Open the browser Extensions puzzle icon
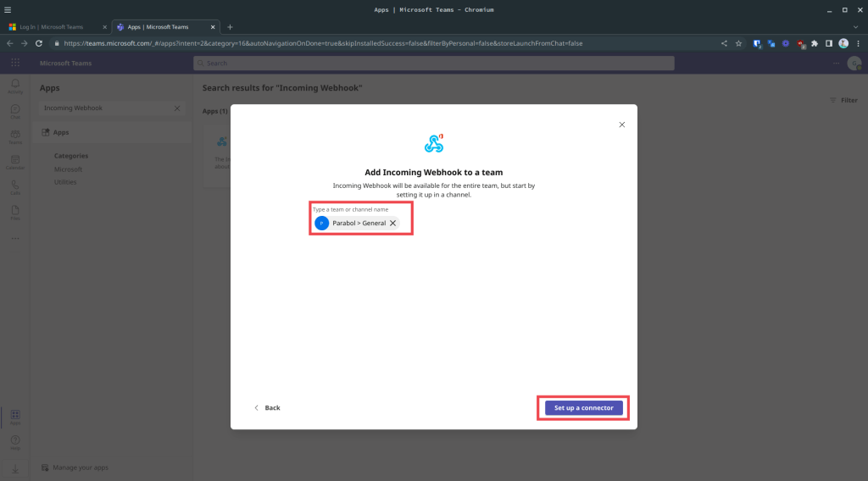The width and height of the screenshot is (868, 481). click(x=815, y=44)
